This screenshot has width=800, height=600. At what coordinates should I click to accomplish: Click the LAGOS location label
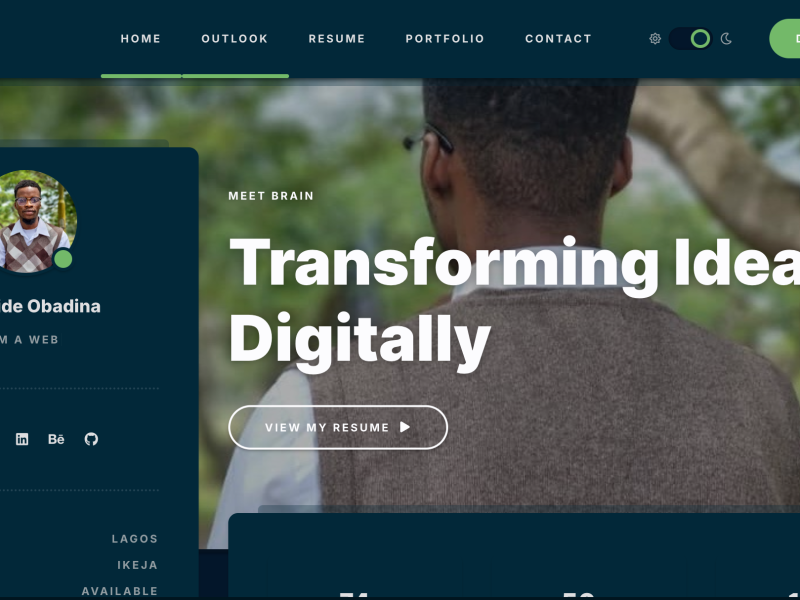(x=135, y=539)
